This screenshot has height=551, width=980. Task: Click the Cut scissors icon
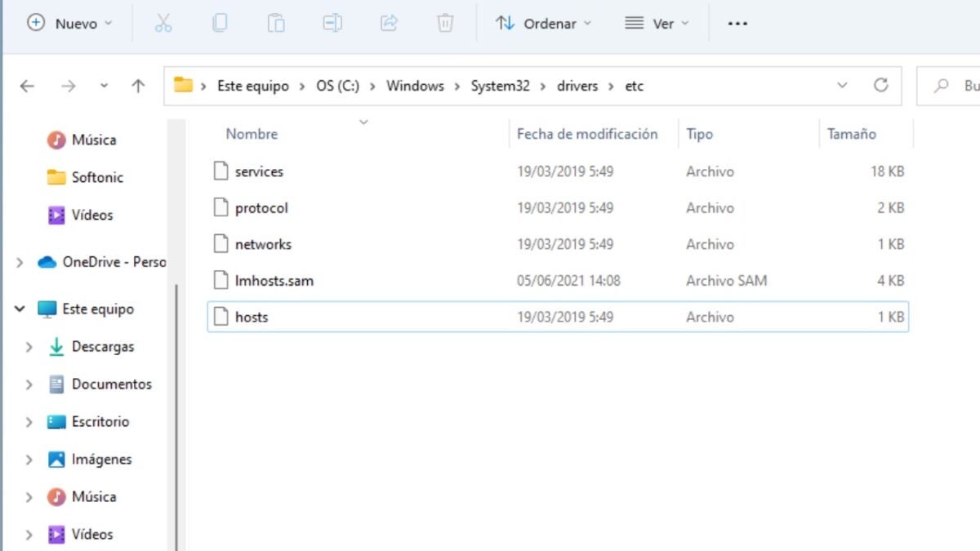[163, 24]
